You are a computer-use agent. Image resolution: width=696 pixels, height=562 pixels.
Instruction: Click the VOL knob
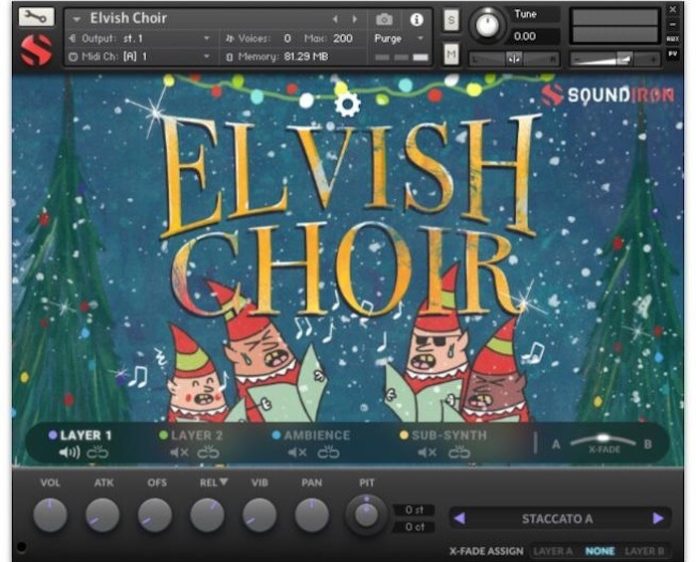tap(50, 515)
